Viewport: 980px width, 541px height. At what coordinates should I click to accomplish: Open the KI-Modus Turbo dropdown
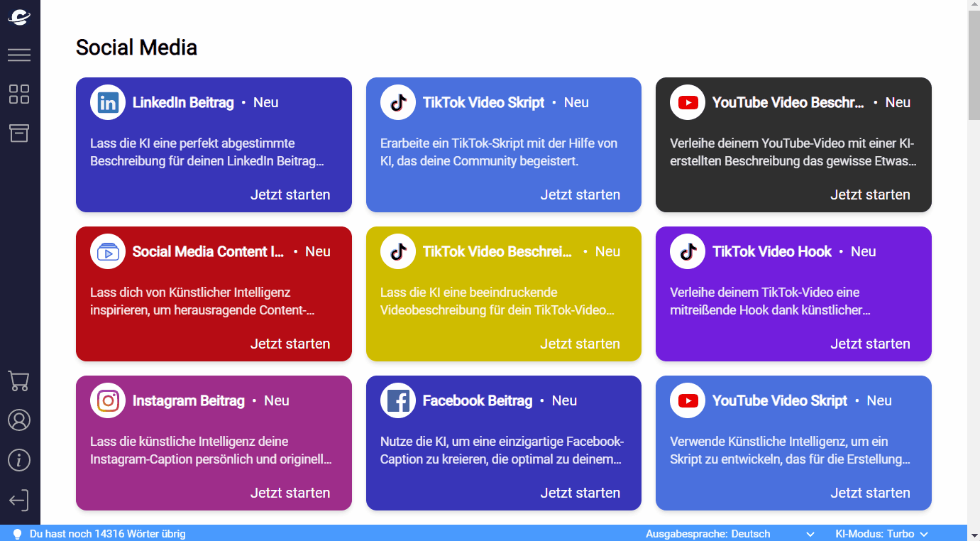[x=882, y=534]
